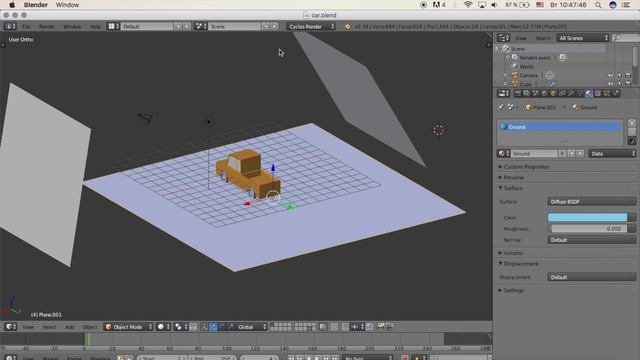The width and height of the screenshot is (640, 360).
Task: Open the Global orientation dropdown
Action: pos(251,327)
